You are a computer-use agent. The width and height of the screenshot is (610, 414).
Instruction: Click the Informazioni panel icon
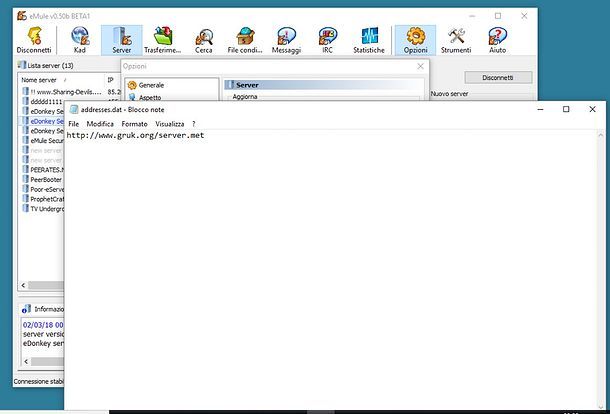pos(26,309)
